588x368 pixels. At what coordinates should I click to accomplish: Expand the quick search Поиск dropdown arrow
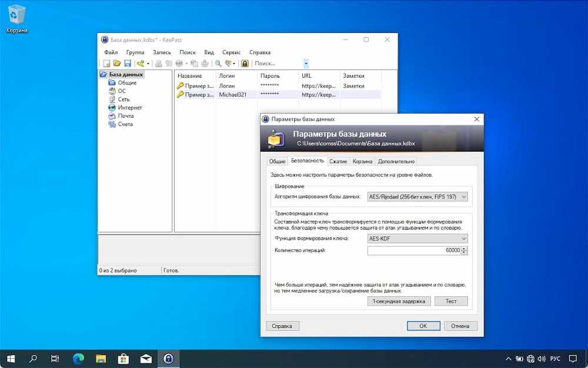coord(306,64)
